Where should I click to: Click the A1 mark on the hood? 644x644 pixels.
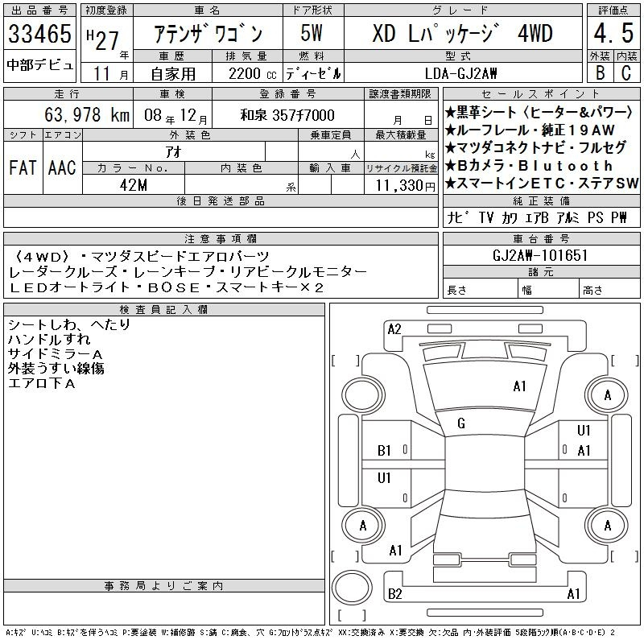tap(519, 386)
